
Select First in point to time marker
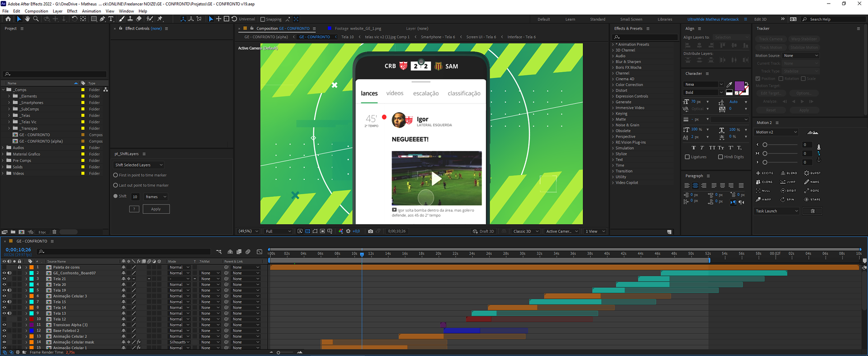(x=115, y=175)
